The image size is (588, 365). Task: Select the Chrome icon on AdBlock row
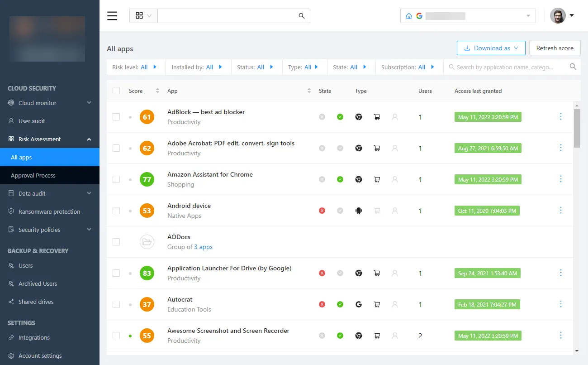359,116
